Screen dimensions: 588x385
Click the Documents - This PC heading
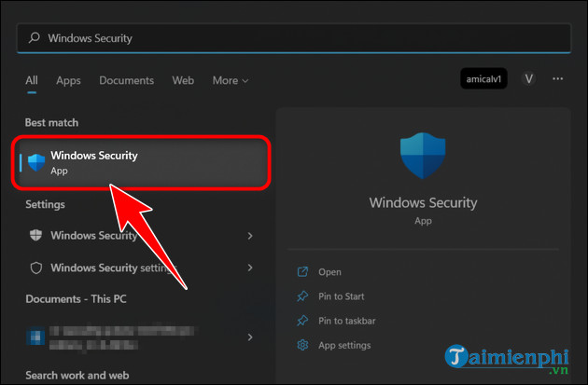(77, 299)
